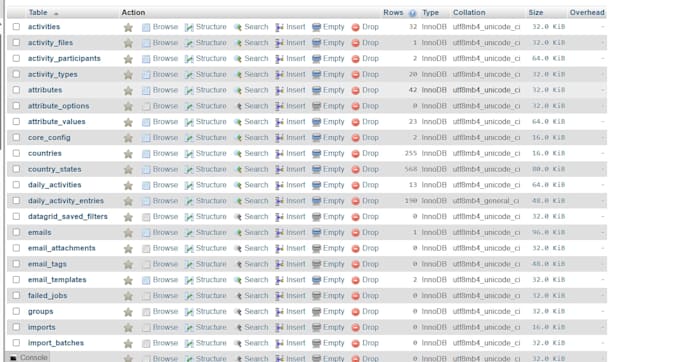Click the Size column header
Screen dimensions: 680x362
coord(536,13)
